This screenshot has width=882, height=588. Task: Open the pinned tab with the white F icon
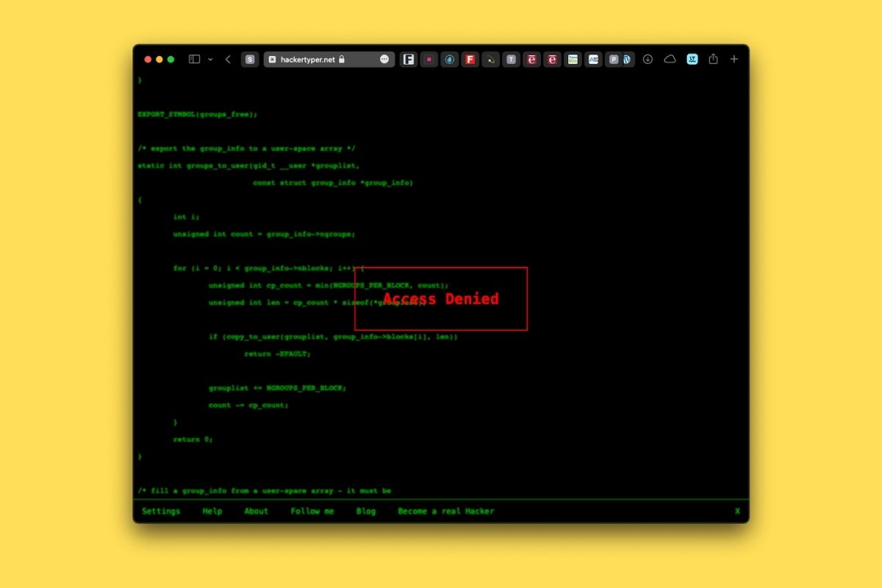coord(409,60)
